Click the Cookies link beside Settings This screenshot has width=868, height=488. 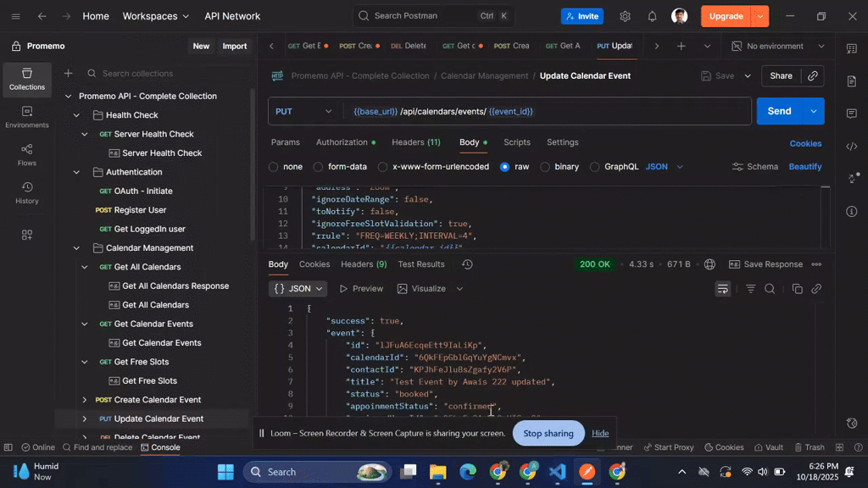click(805, 143)
